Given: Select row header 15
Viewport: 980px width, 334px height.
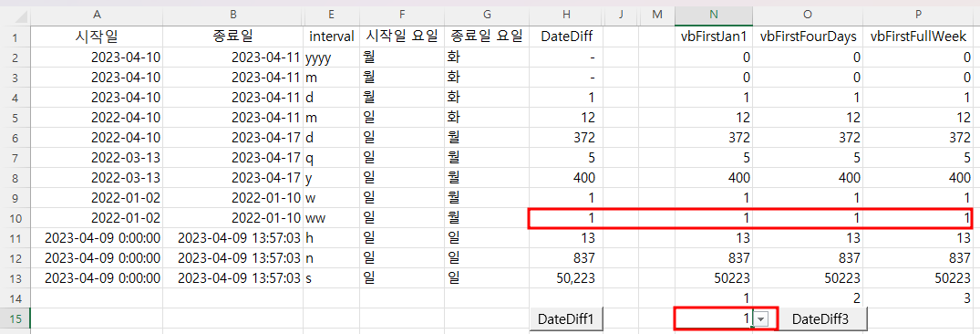Looking at the screenshot, I should (15, 319).
